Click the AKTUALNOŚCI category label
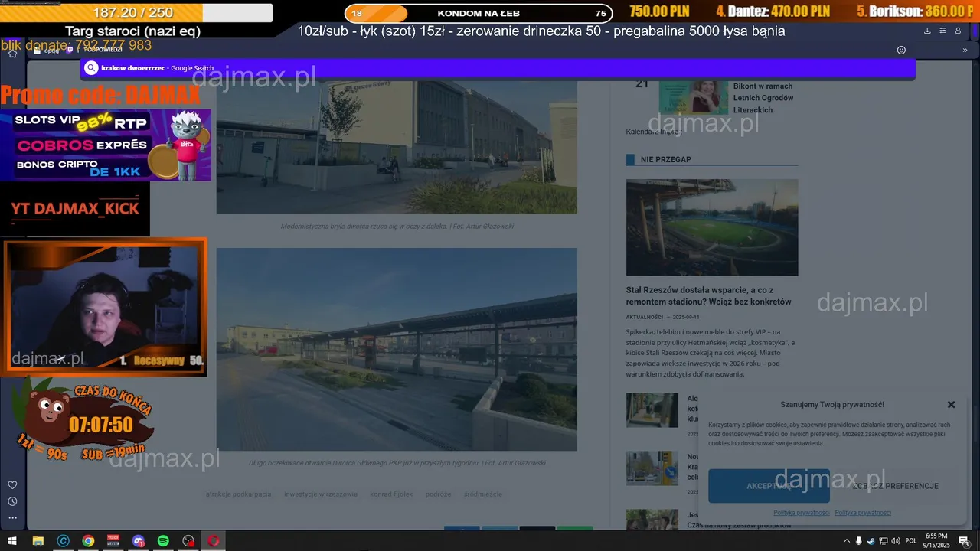This screenshot has width=980, height=551. (644, 317)
